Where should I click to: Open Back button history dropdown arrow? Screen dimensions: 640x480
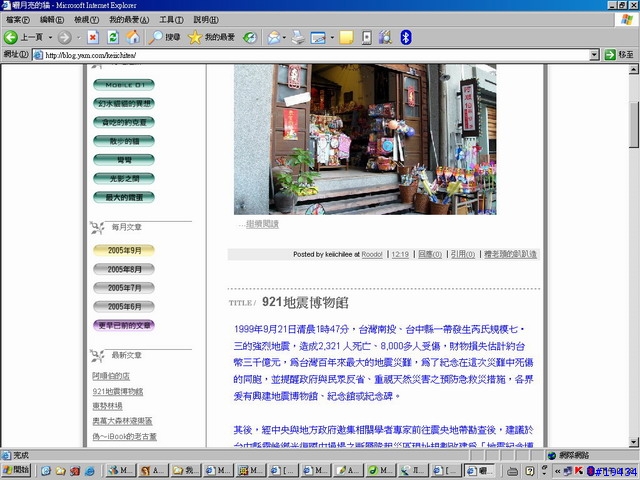coord(50,38)
